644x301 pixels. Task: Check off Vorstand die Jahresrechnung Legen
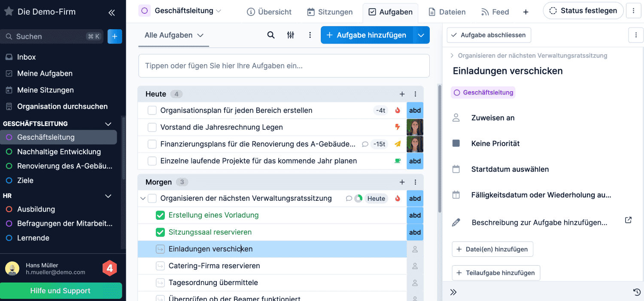click(152, 127)
